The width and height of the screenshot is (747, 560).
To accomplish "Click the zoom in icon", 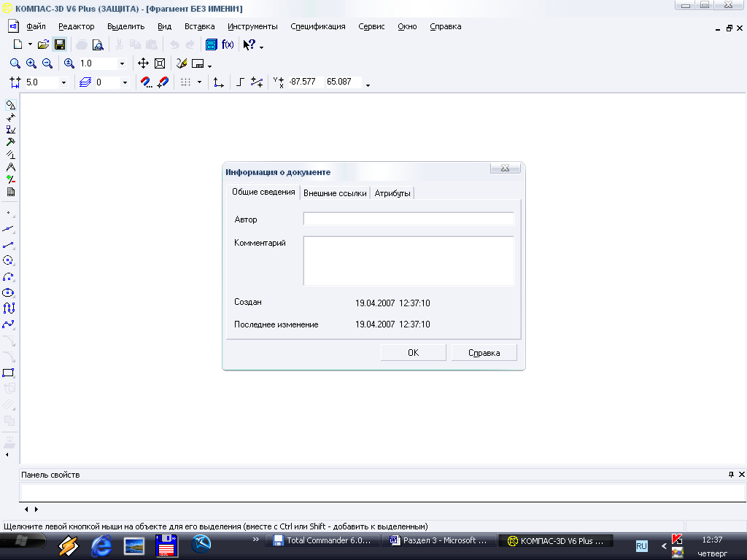I will pos(31,63).
